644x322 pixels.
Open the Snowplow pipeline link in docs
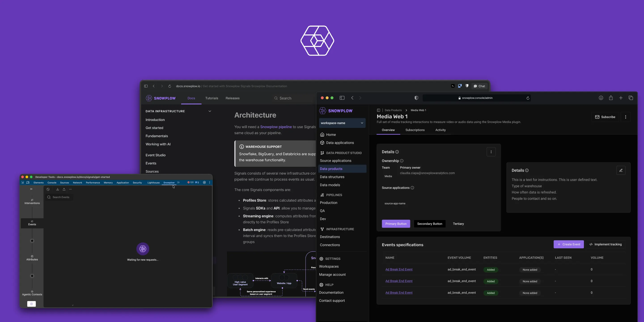coord(276,127)
